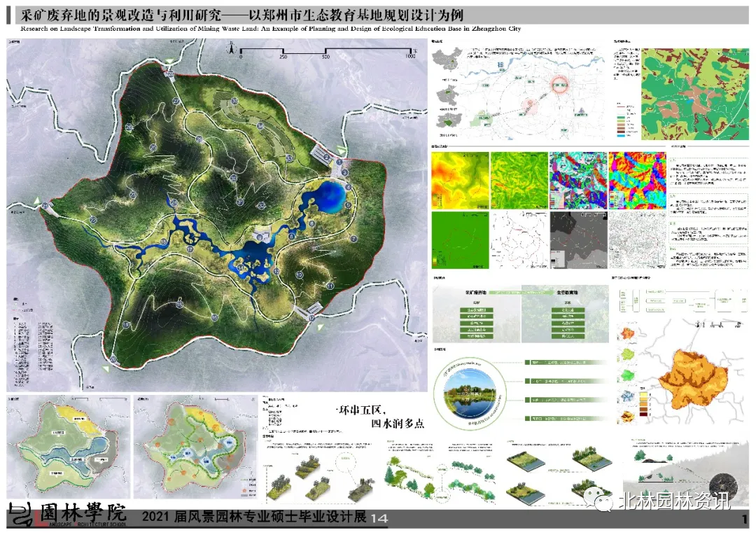Click map marker number 27

click(176, 101)
